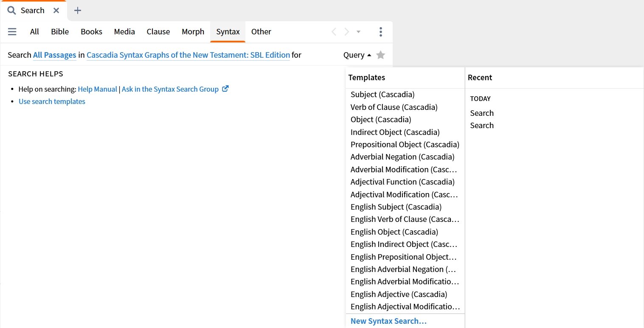The image size is (644, 328).
Task: Close the Search tab
Action: tap(56, 11)
